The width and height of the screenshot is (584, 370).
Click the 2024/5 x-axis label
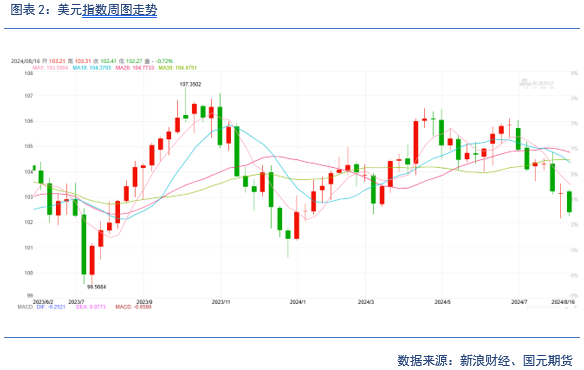pyautogui.click(x=442, y=302)
